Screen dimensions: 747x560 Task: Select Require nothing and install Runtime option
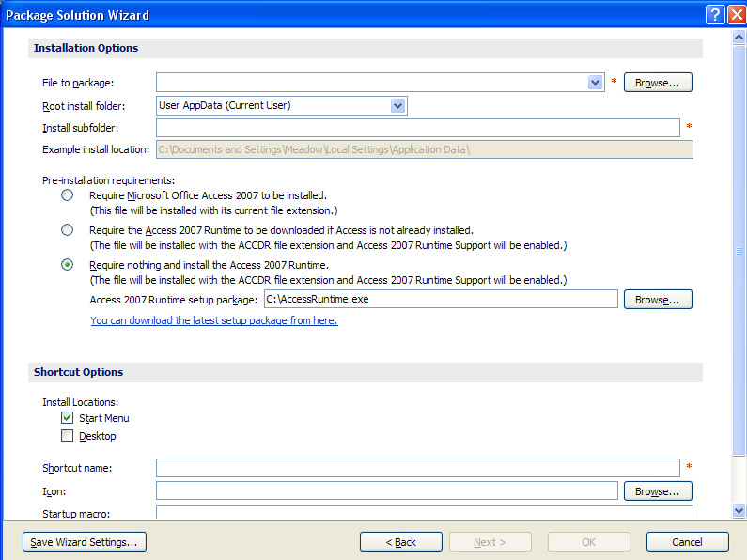tap(67, 265)
